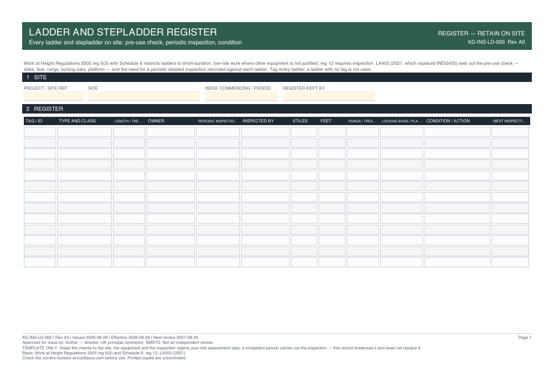The height and width of the screenshot is (392, 554).
Task: Click the first-row Locking Bars cell
Action: pos(401,132)
